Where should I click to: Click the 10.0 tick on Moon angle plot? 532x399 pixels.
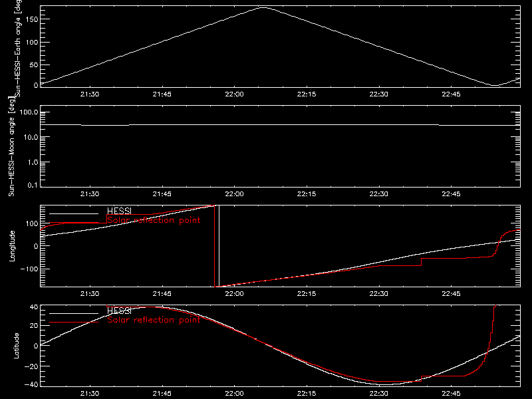point(31,138)
